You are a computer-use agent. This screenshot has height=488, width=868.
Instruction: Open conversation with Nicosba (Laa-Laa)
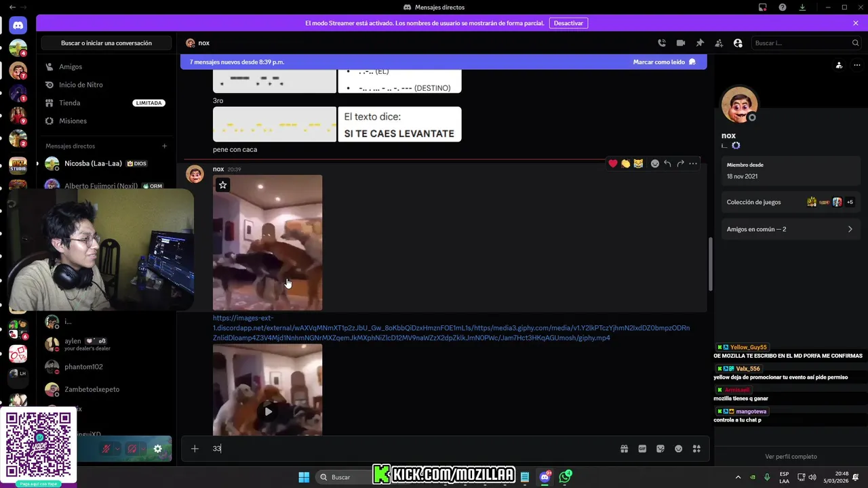pos(105,163)
